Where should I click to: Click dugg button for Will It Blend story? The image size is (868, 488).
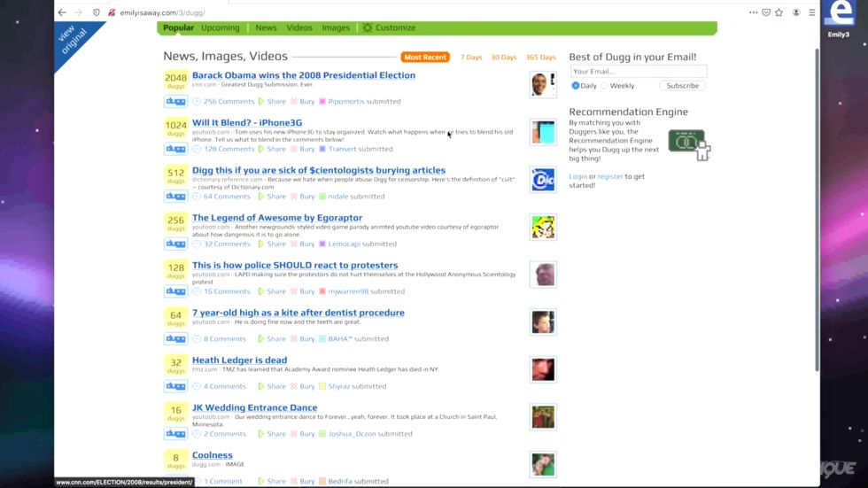175,149
